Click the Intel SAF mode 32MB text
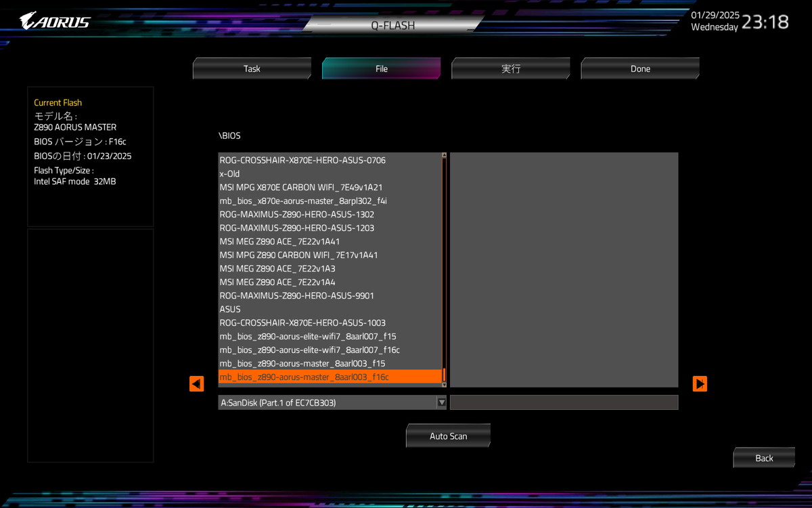 pos(75,182)
